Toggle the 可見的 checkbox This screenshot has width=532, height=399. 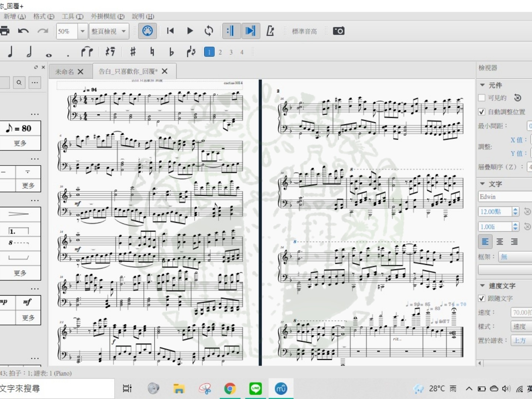coord(481,98)
